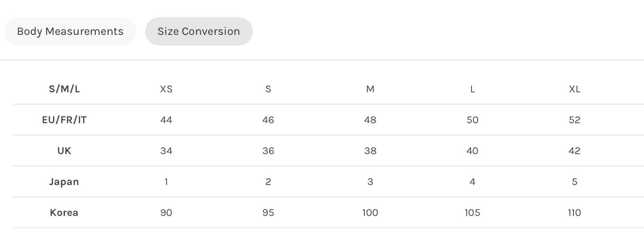Click the S/M/L row header
This screenshot has height=249, width=644.
click(64, 89)
